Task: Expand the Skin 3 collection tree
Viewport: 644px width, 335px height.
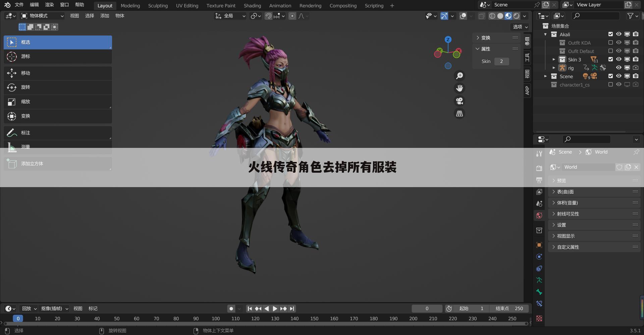Action: 554,59
